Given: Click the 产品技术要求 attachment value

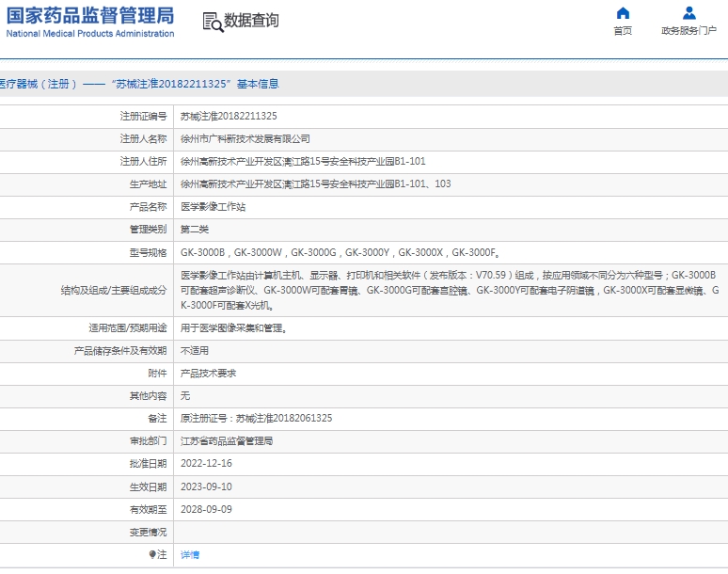Looking at the screenshot, I should pyautogui.click(x=209, y=374).
